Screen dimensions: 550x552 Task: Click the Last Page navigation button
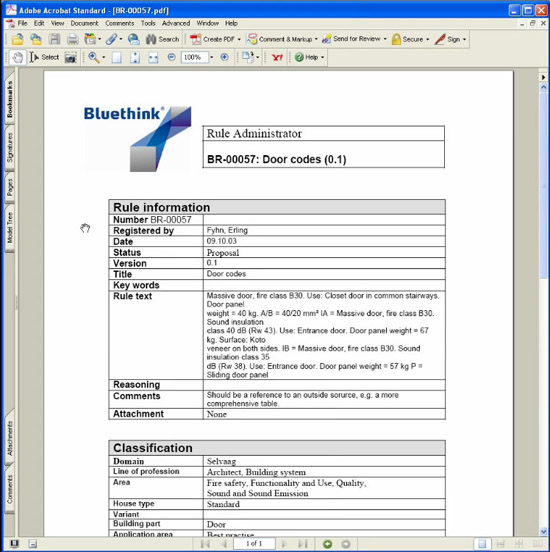pyautogui.click(x=303, y=544)
